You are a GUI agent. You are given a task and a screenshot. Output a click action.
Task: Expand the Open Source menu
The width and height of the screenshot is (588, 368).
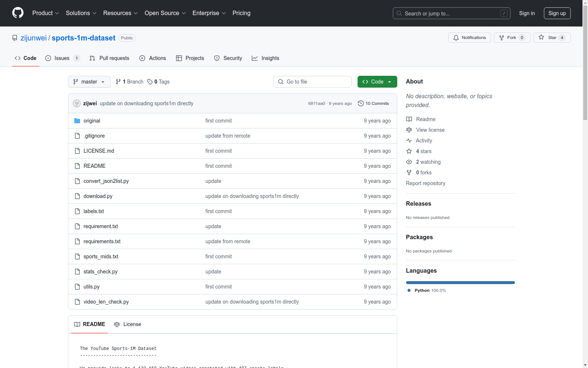tap(165, 13)
